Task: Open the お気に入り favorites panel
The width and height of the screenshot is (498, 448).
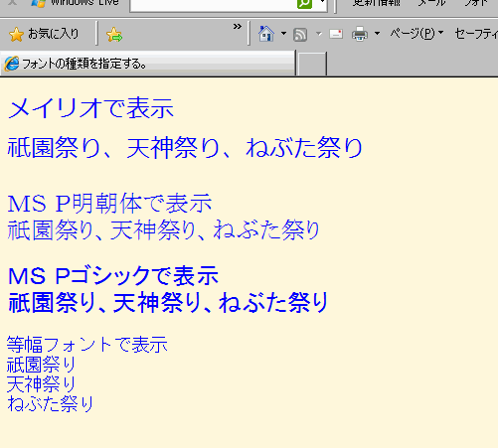Action: click(x=44, y=34)
